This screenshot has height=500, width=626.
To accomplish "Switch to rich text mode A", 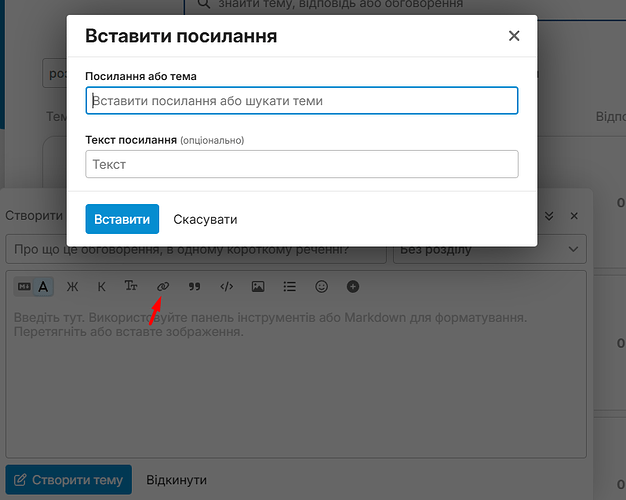I will pyautogui.click(x=43, y=286).
